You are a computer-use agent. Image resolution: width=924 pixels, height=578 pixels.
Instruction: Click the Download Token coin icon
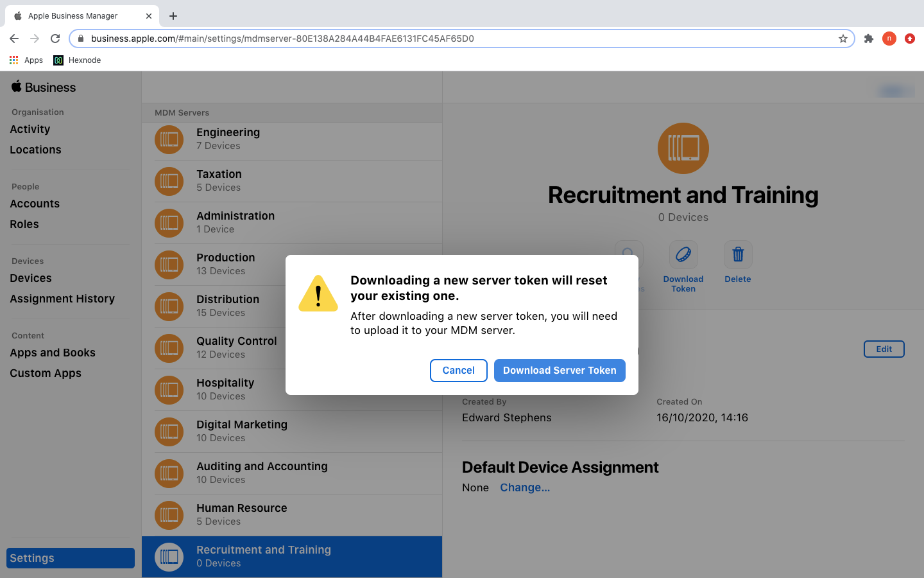pos(683,255)
